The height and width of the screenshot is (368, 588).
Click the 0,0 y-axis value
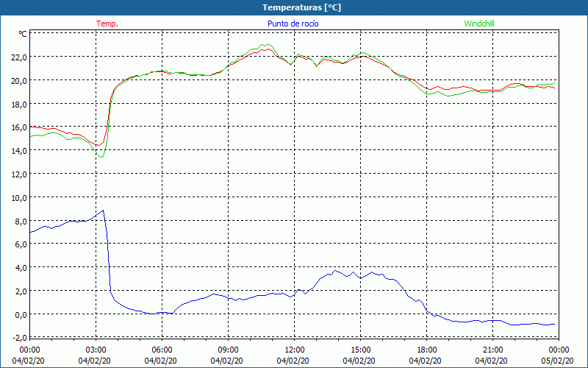click(21, 314)
